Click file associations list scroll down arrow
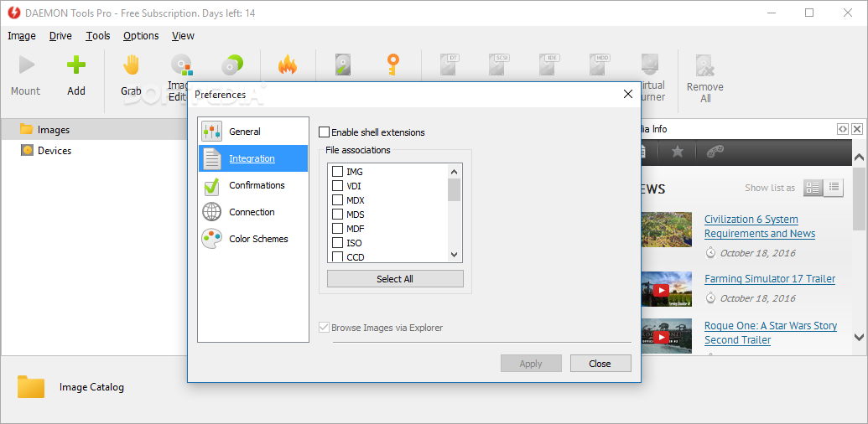 [x=455, y=255]
